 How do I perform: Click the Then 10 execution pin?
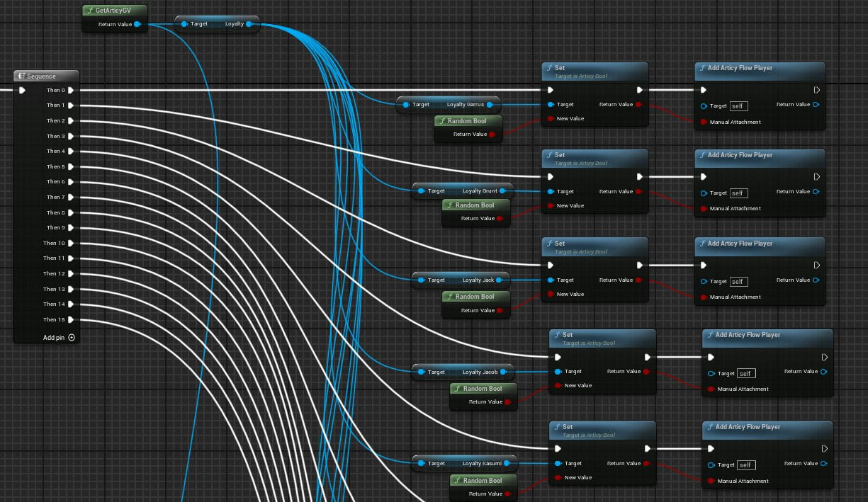click(x=71, y=243)
